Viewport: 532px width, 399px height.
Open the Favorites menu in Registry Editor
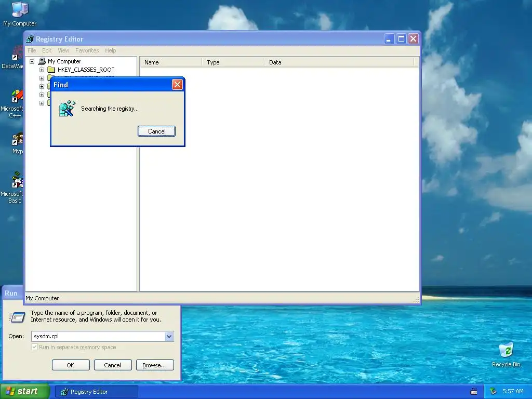click(87, 50)
